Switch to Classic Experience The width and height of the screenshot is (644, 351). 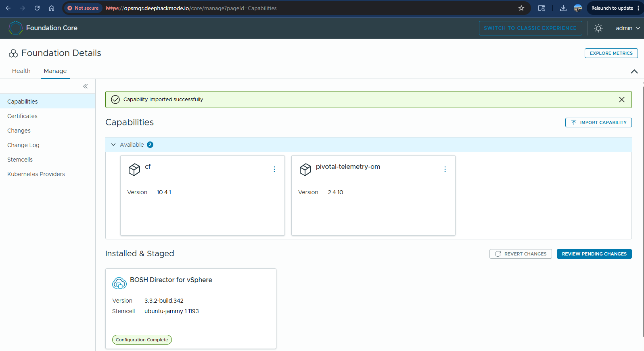[x=530, y=28]
